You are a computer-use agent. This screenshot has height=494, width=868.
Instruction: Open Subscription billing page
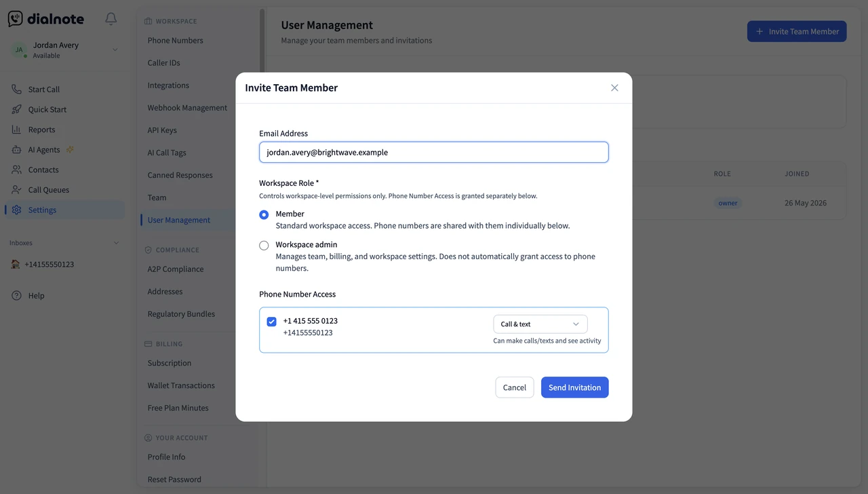170,363
